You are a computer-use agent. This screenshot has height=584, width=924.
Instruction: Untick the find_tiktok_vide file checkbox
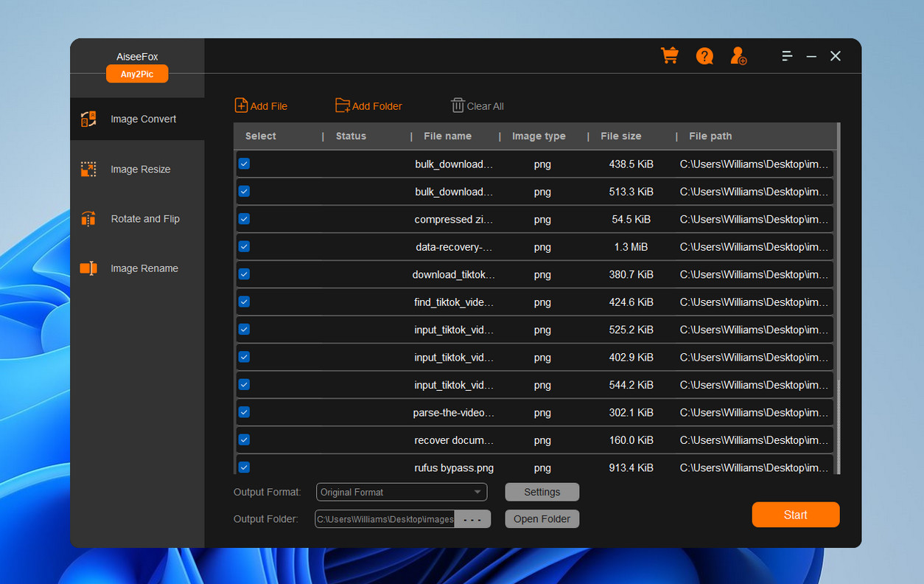244,302
